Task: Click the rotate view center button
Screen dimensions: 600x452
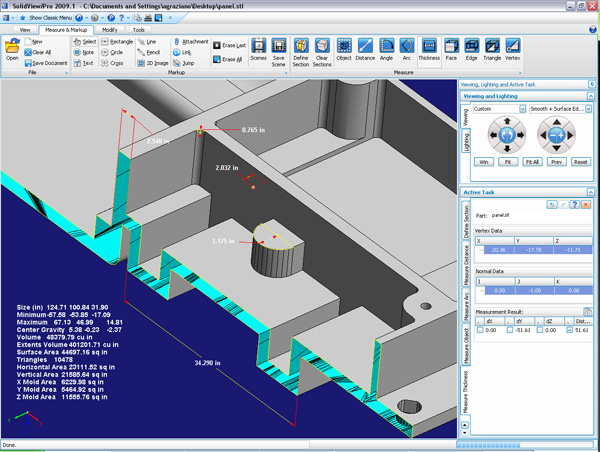Action: (x=507, y=133)
